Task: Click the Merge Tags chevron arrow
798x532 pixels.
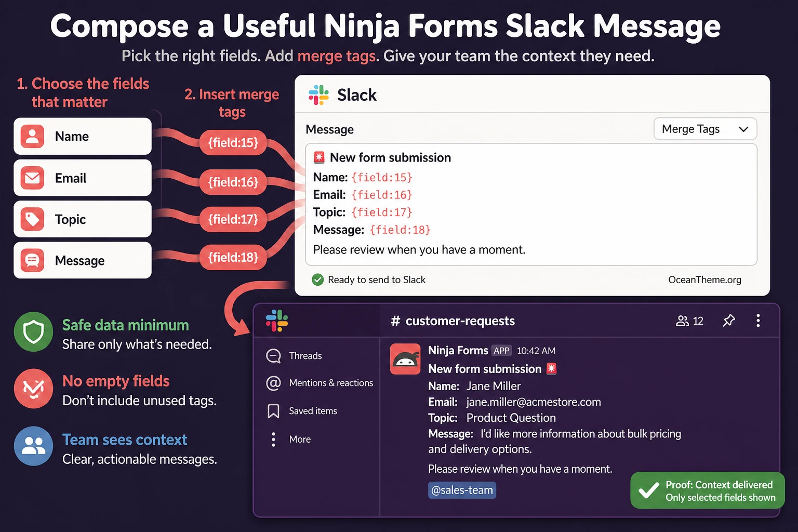Action: (743, 129)
